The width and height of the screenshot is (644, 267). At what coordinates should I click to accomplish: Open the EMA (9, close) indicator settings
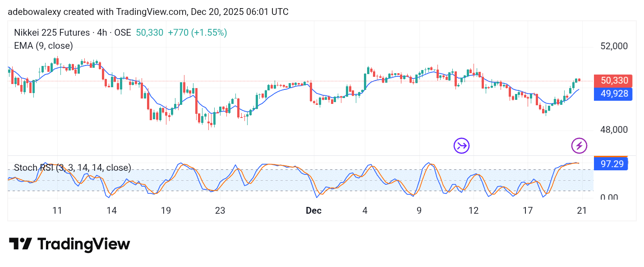point(43,46)
